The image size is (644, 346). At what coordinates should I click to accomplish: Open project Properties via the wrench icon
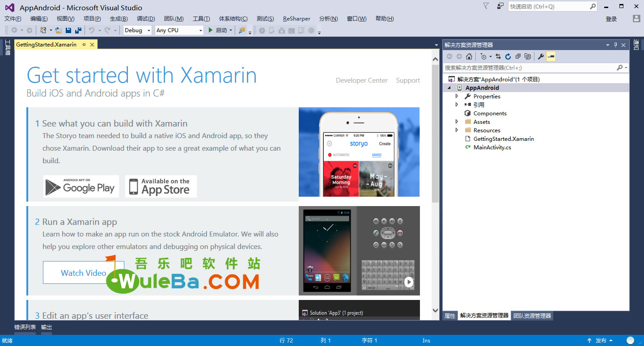click(541, 56)
